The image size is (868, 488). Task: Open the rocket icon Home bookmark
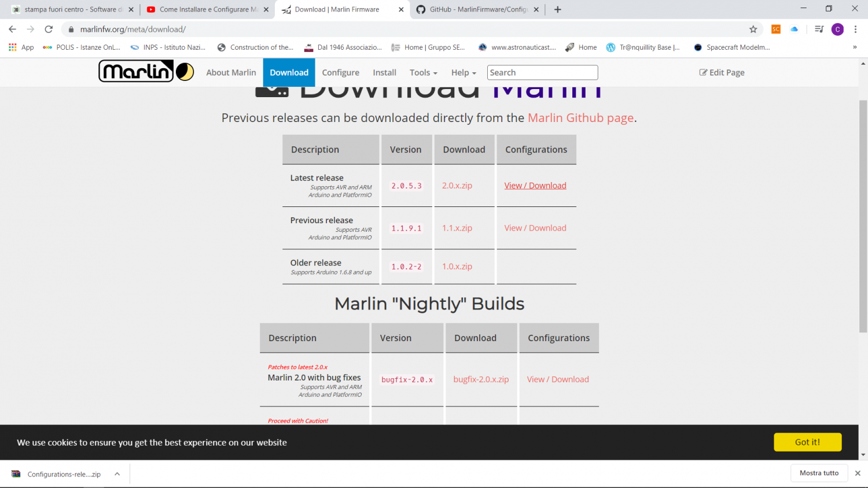tap(581, 47)
